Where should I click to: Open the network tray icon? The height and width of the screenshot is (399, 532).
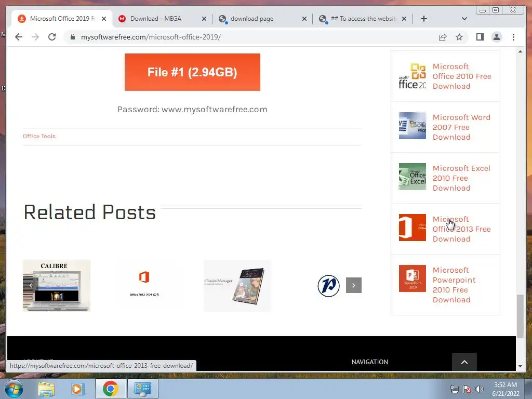click(454, 389)
